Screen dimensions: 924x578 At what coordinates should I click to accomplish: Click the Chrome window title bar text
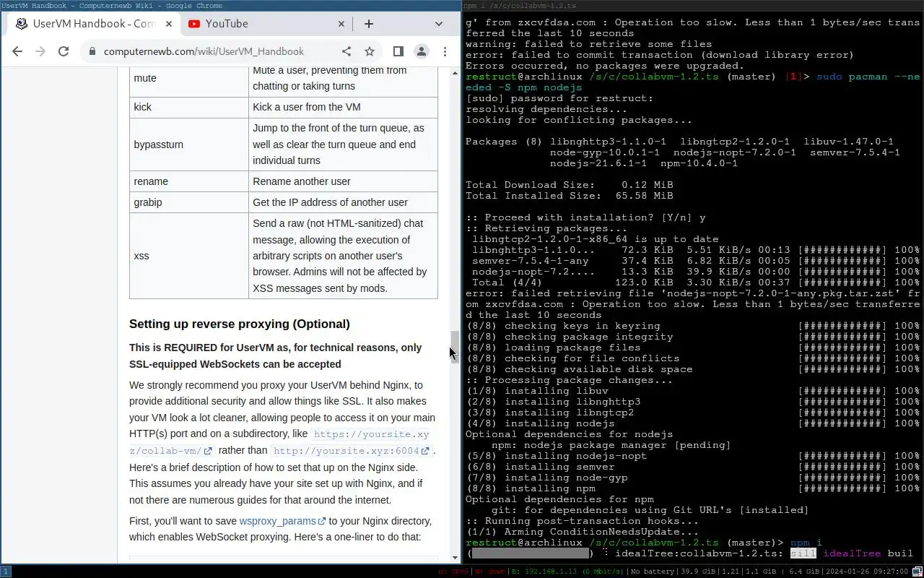click(112, 5)
